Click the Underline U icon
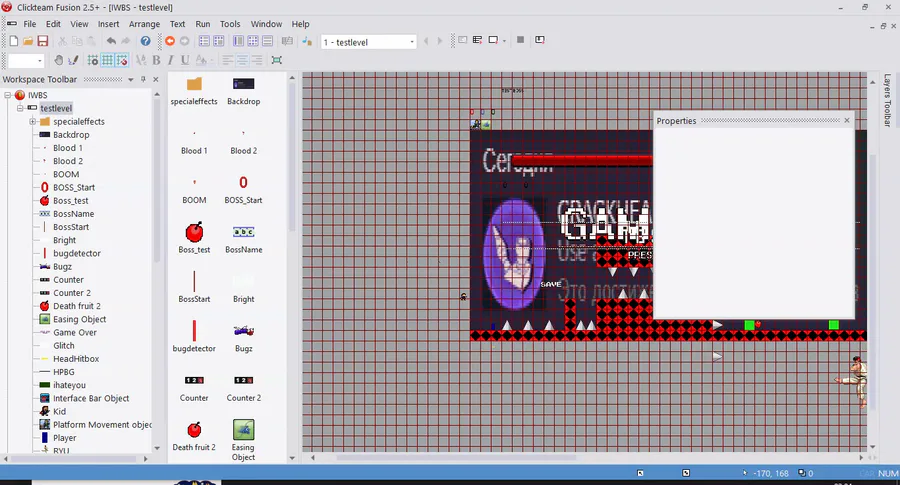Screen dimensions: 900x485 185,60
